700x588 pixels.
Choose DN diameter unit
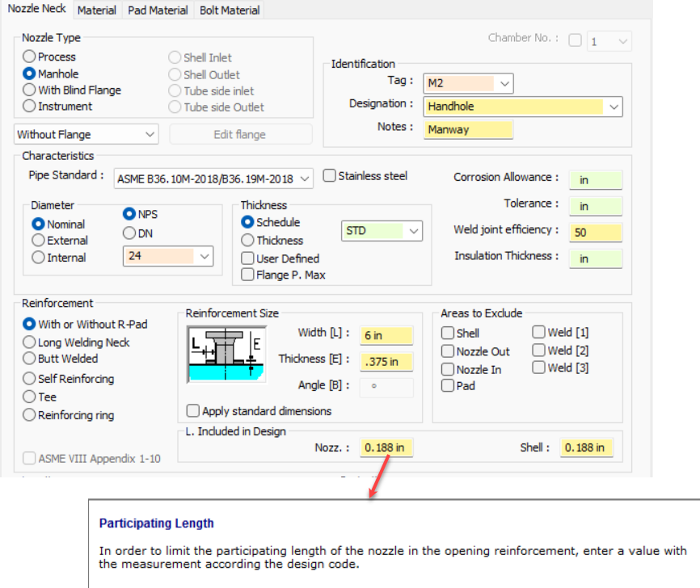coord(138,233)
